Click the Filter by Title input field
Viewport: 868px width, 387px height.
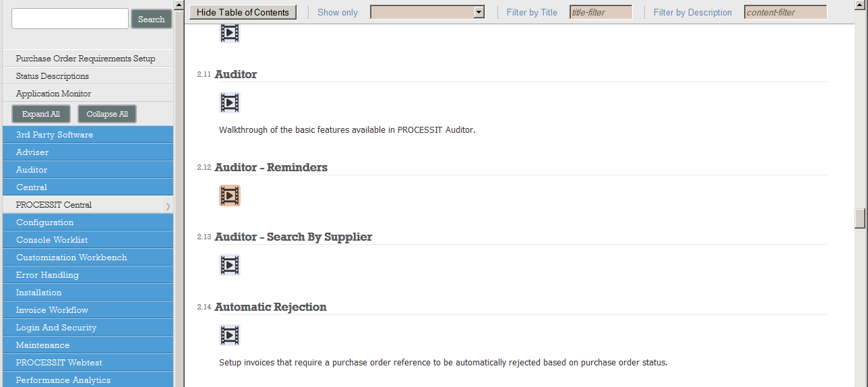[x=600, y=12]
